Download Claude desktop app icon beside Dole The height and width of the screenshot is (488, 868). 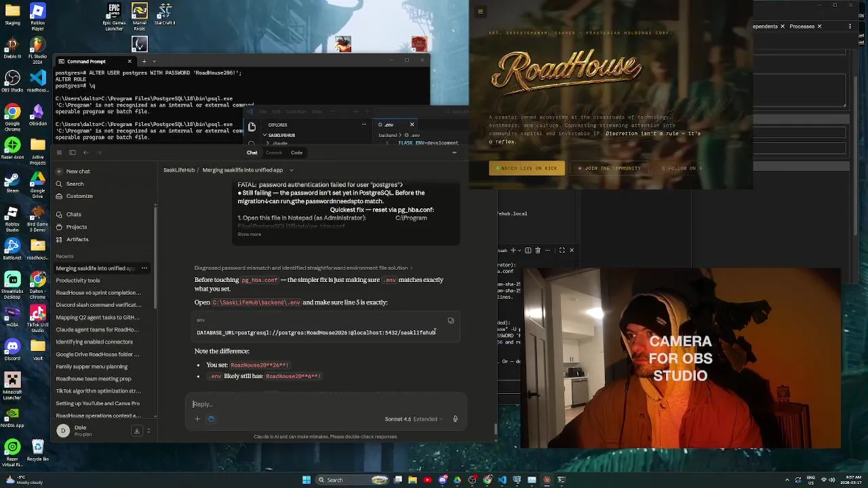tap(136, 430)
